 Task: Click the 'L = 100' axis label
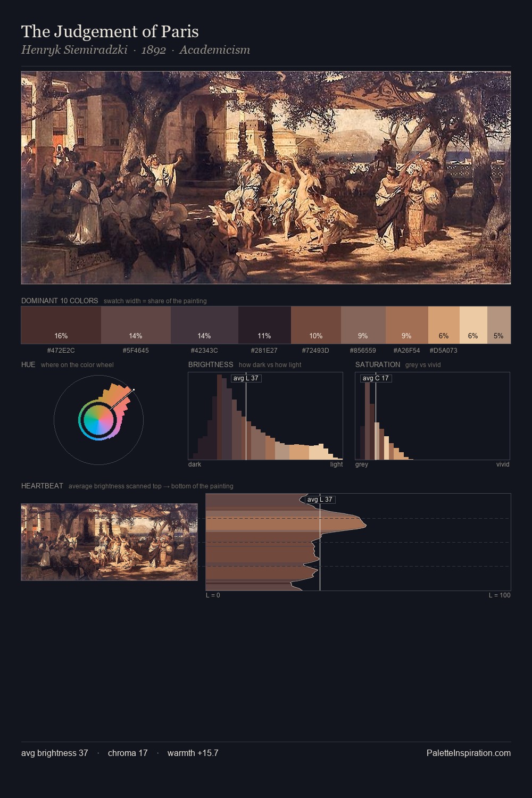[500, 595]
